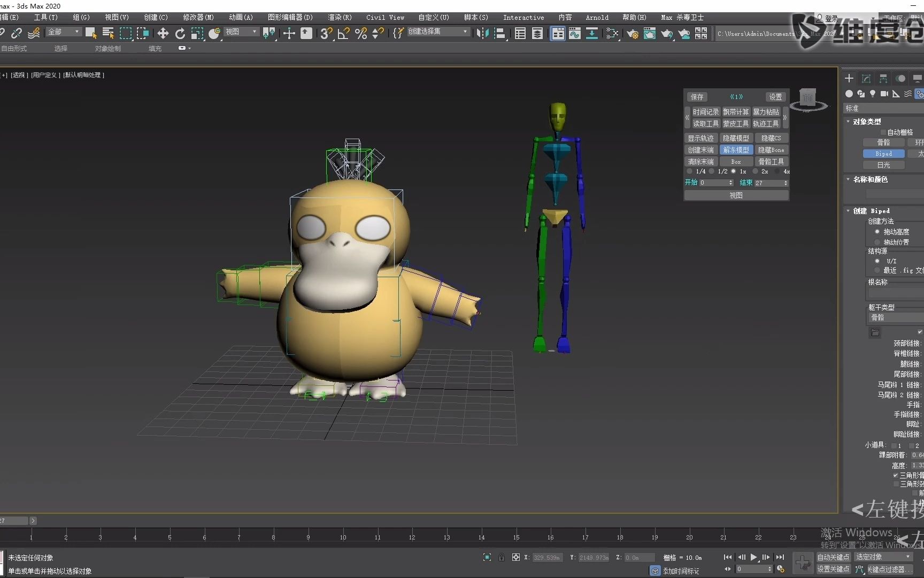Click the Bind to Space Warp icon
This screenshot has height=578, width=924.
pyautogui.click(x=34, y=33)
